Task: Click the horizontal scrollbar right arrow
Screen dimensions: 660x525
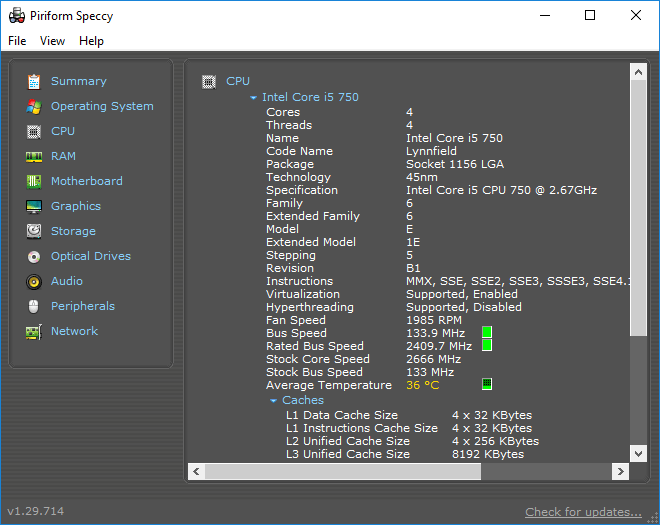Action: click(x=620, y=472)
